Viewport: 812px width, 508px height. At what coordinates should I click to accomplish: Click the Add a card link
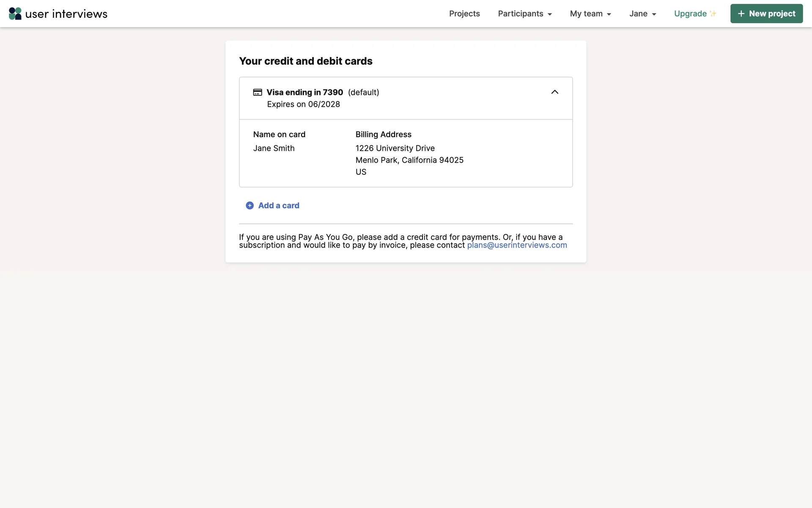coord(279,205)
